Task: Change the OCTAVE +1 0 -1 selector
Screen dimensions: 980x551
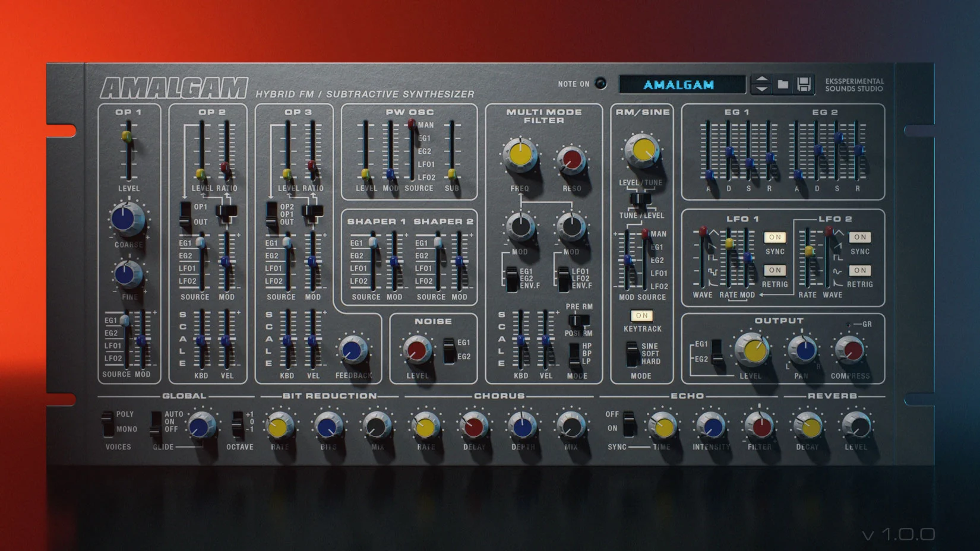Action: click(237, 423)
